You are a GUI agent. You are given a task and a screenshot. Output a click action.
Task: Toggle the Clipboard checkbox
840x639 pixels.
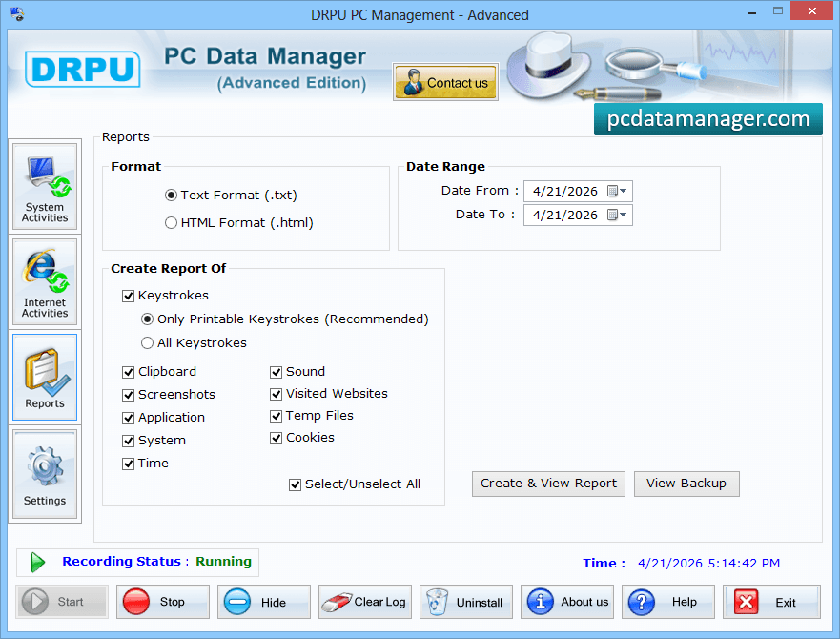[128, 372]
